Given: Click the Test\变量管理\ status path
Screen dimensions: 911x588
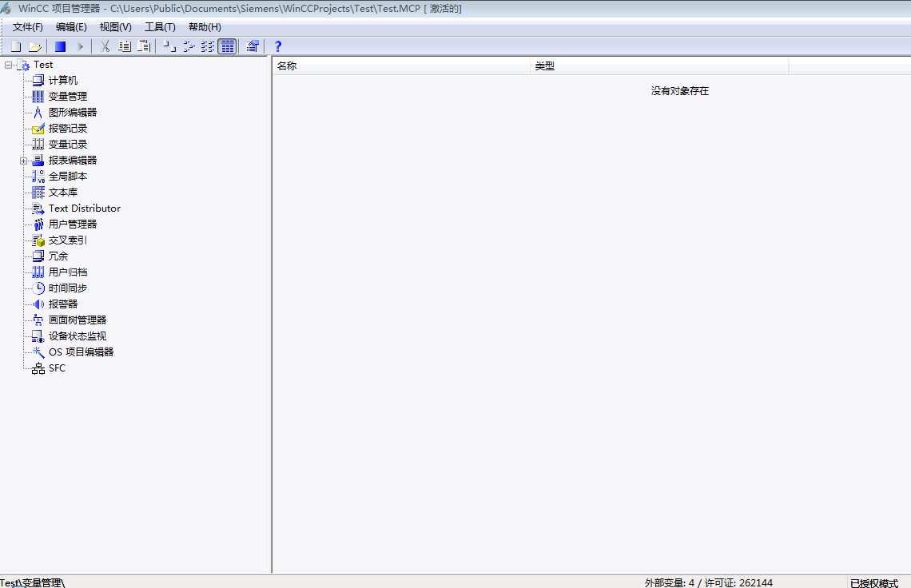Looking at the screenshot, I should [x=33, y=582].
